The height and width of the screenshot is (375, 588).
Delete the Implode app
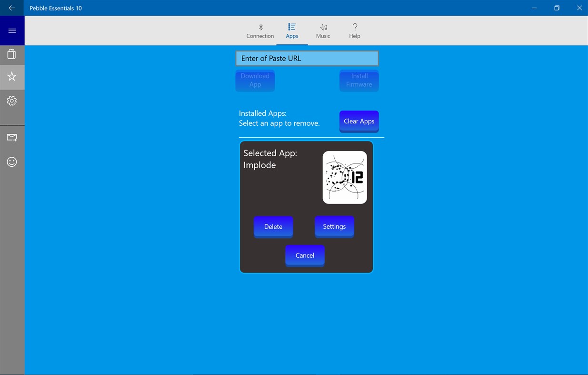[273, 226]
